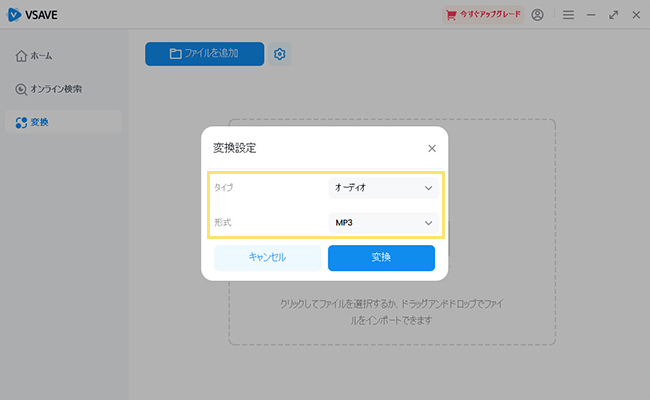This screenshot has height=400, width=650.
Task: Click the drag-and-drop import instruction text
Action: tap(391, 312)
